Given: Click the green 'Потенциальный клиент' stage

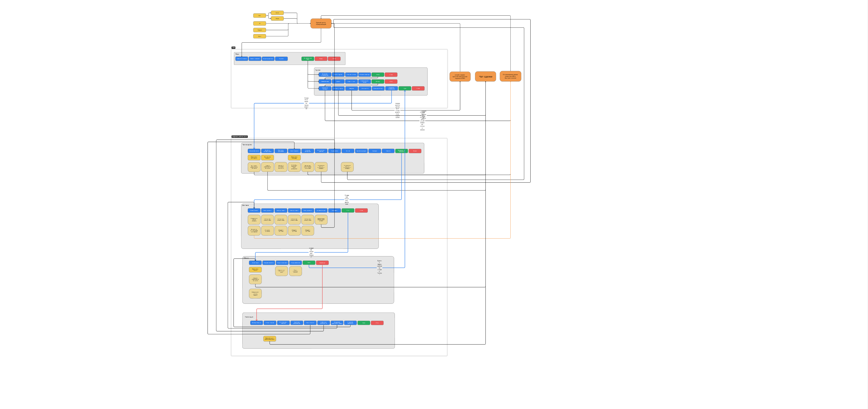Looking at the screenshot, I should click(307, 59).
